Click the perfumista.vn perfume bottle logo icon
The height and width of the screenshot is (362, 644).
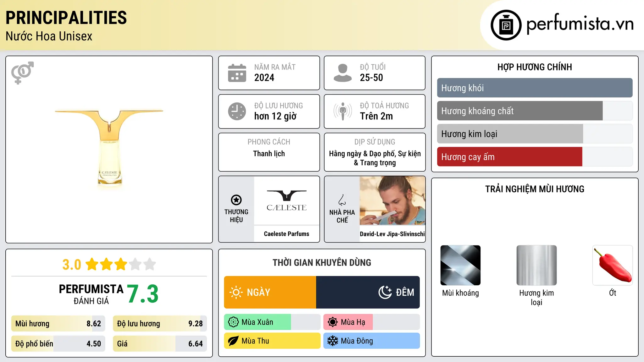pos(506,25)
